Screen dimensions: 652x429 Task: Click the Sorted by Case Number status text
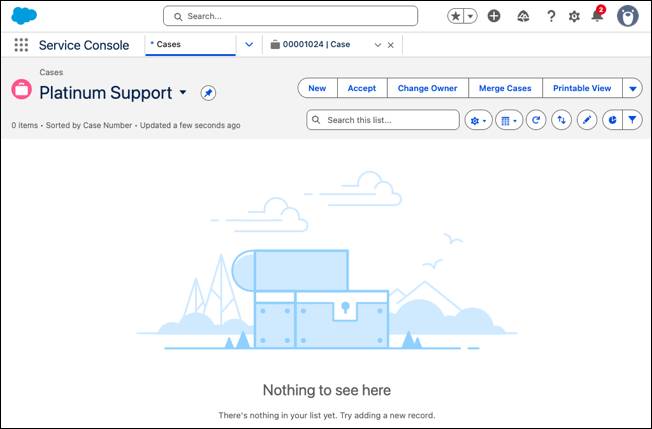89,125
